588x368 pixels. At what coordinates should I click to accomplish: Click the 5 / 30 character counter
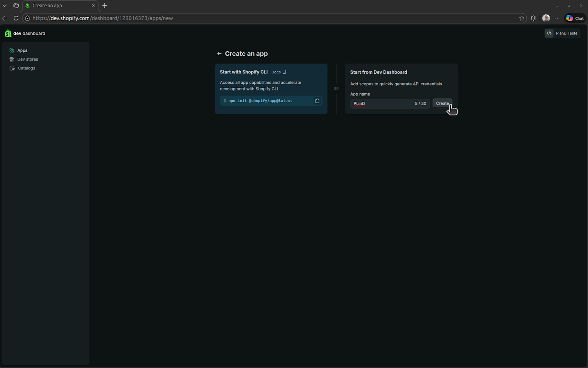point(420,104)
